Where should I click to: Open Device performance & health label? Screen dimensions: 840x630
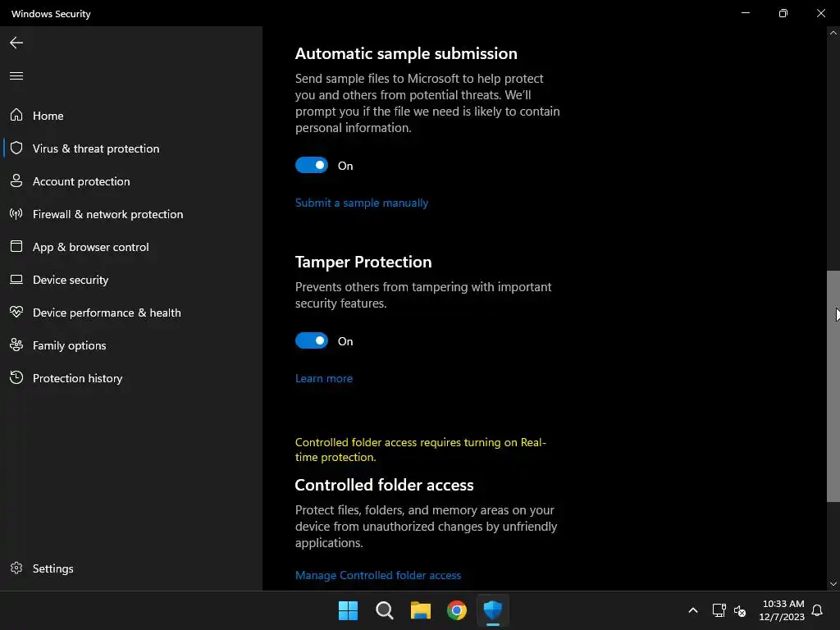pyautogui.click(x=107, y=313)
